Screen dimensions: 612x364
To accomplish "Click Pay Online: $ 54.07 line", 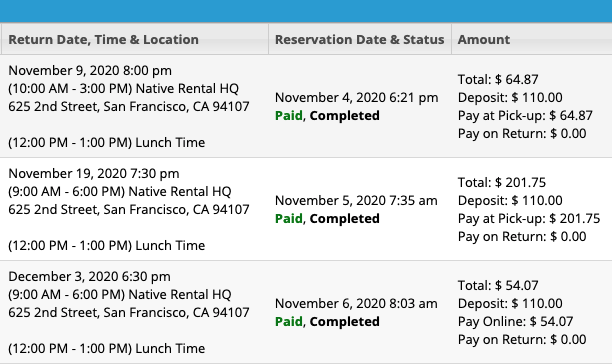I will [515, 321].
